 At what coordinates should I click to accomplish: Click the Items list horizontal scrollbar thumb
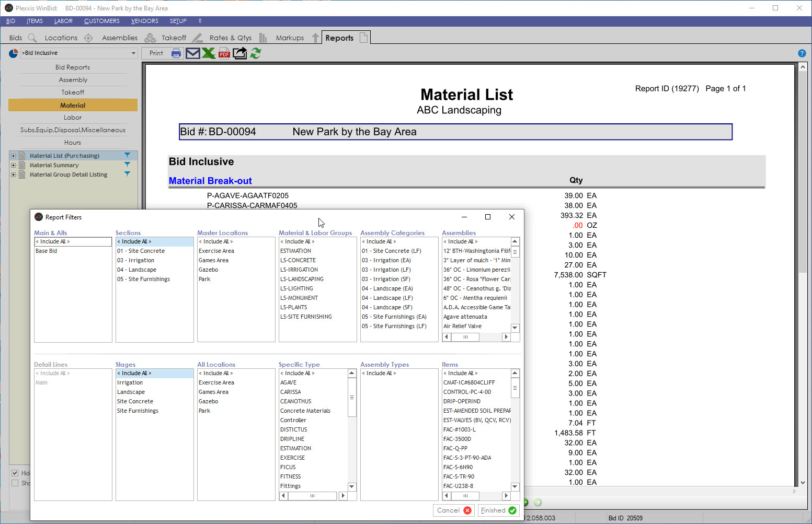(465, 496)
